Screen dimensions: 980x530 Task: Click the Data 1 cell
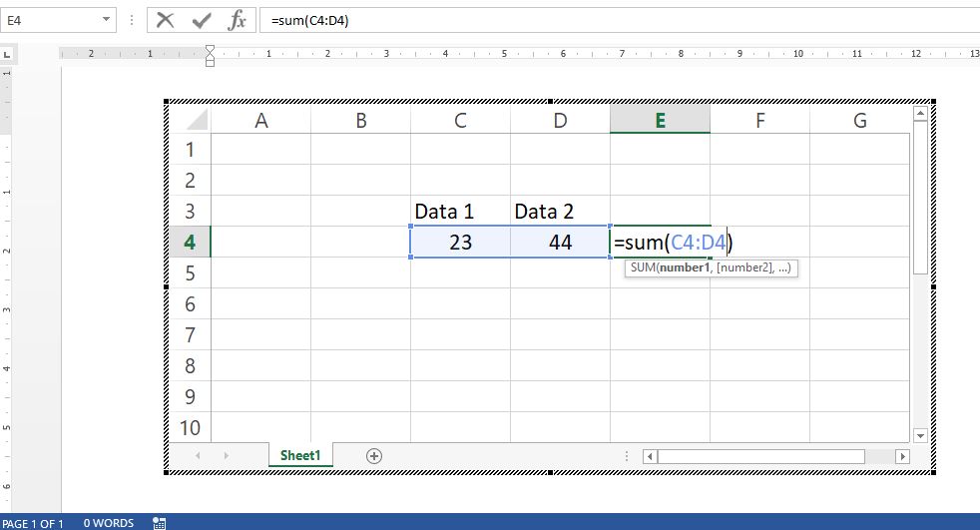(461, 212)
